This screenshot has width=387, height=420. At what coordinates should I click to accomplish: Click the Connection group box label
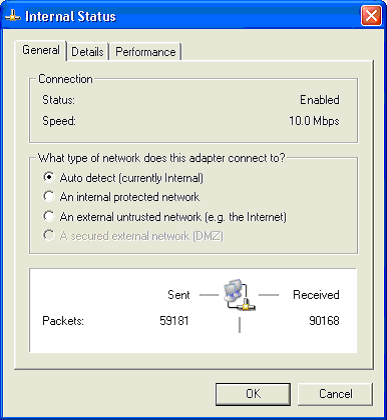click(65, 79)
